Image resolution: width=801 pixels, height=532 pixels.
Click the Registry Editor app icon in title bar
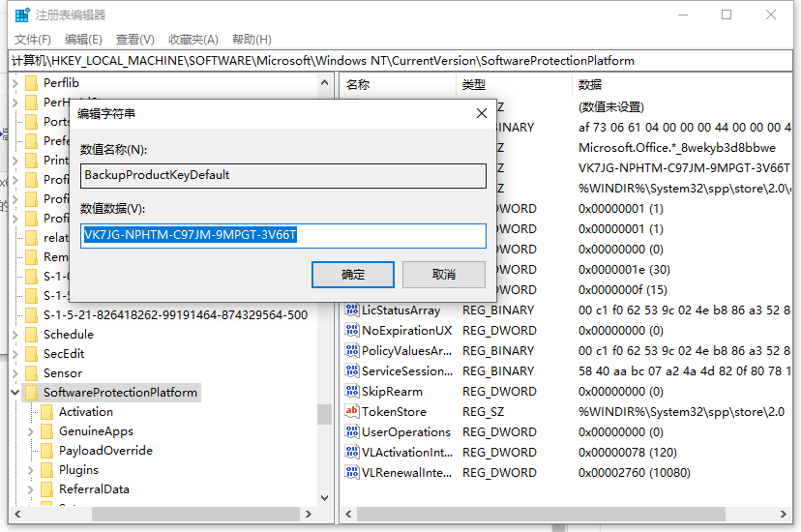coord(21,15)
